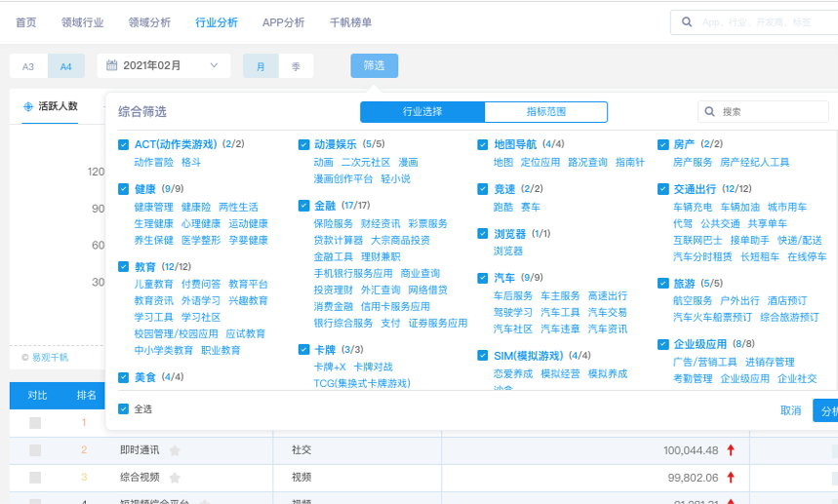This screenshot has height=504, width=838.
Task: Toggle the 全选 select-all checkbox
Action: pyautogui.click(x=124, y=409)
